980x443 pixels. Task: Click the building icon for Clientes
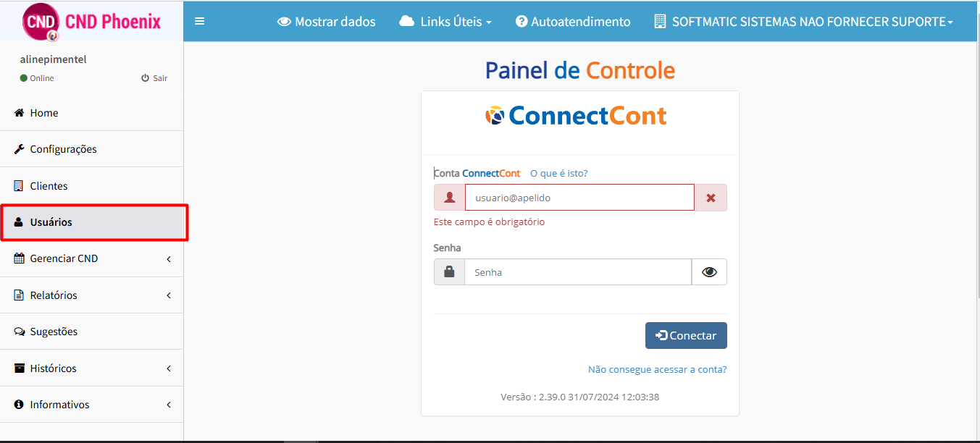click(x=19, y=186)
